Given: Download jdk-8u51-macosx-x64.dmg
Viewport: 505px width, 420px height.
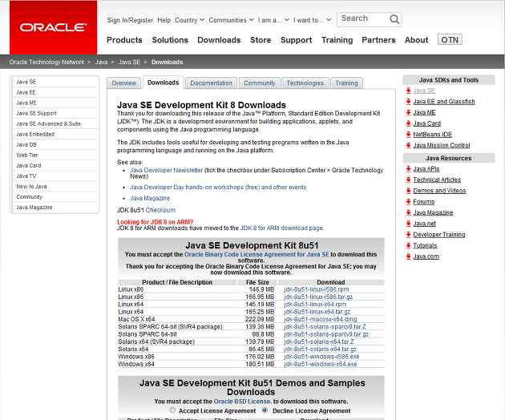Looking at the screenshot, I should coord(321,319).
